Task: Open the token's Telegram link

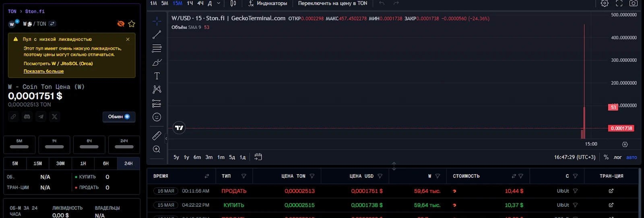Action: tap(41, 117)
